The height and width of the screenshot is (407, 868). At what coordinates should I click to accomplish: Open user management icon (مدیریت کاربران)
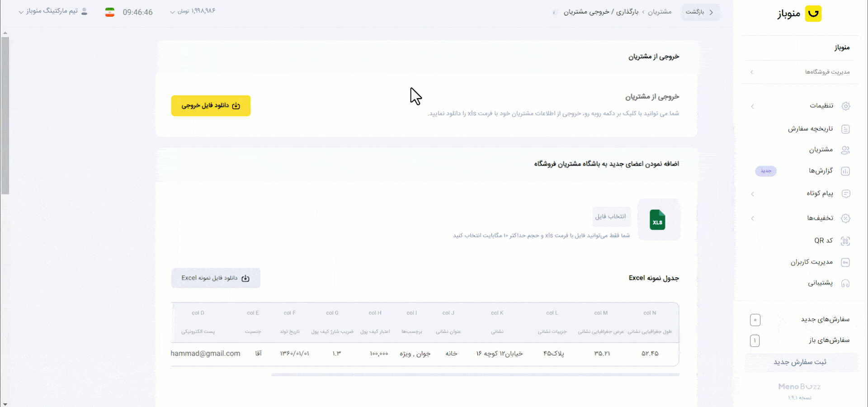point(846,262)
